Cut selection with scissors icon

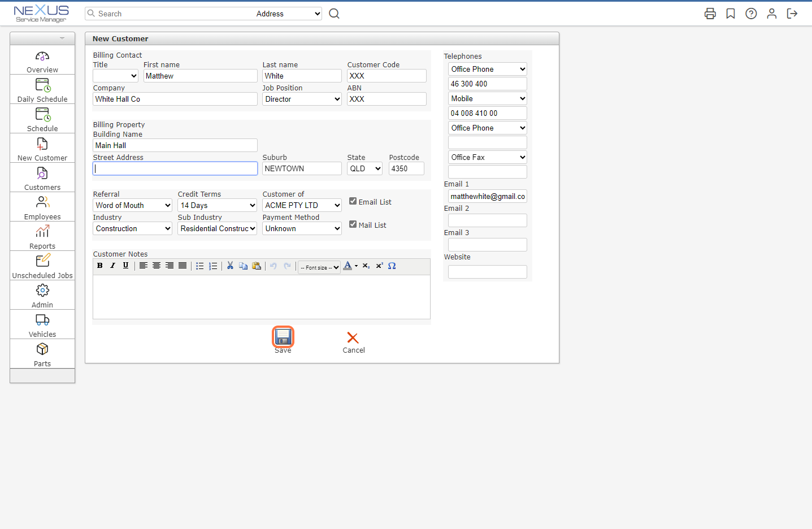click(231, 266)
